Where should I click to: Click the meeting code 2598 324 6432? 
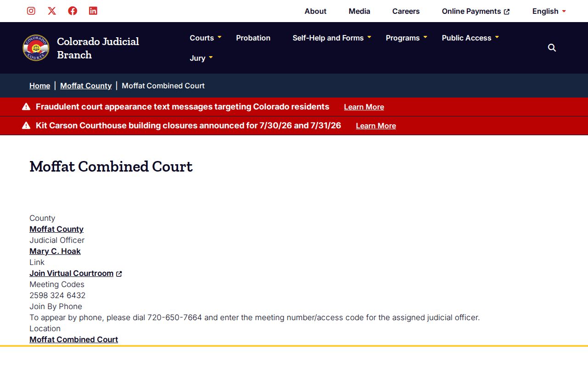[x=57, y=295]
